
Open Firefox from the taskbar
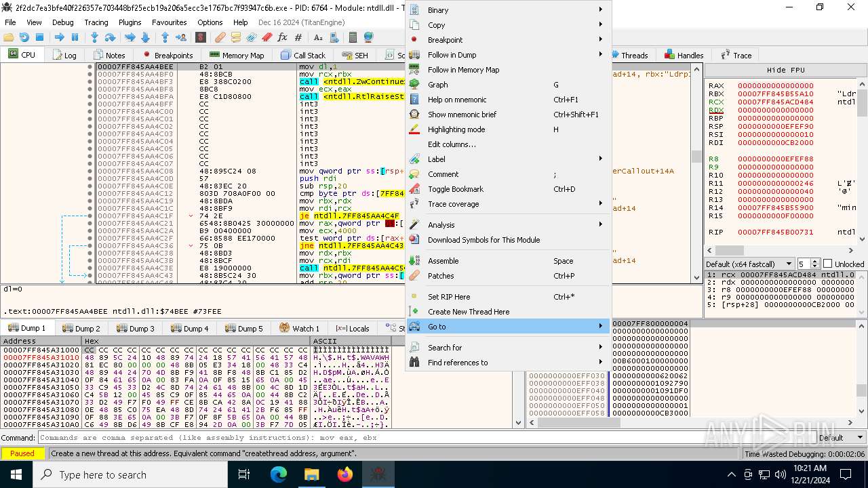(x=344, y=474)
